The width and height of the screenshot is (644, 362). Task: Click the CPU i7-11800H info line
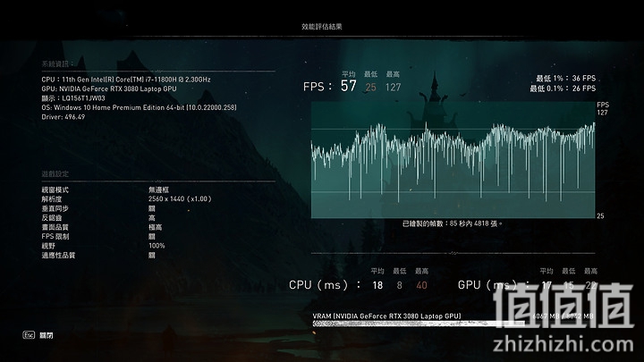(126, 80)
